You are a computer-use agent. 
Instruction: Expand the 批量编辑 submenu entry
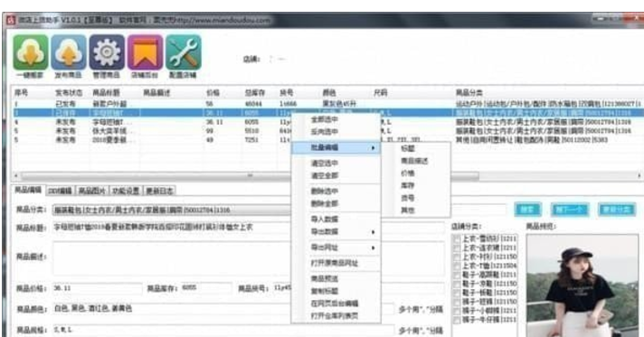336,147
